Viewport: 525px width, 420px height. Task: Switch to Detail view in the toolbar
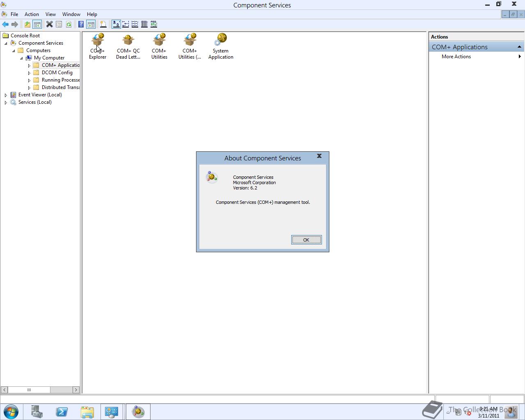coord(144,25)
